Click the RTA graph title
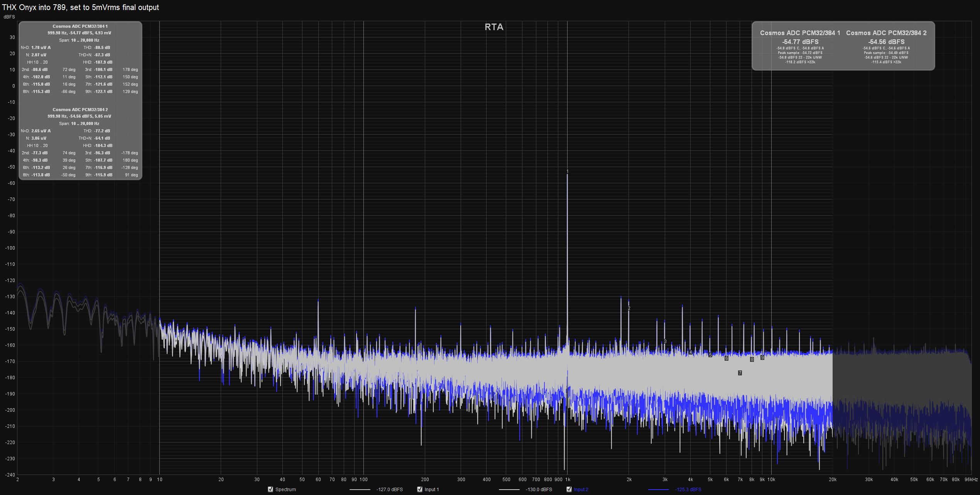Screen dimensions: 980x495 point(494,27)
